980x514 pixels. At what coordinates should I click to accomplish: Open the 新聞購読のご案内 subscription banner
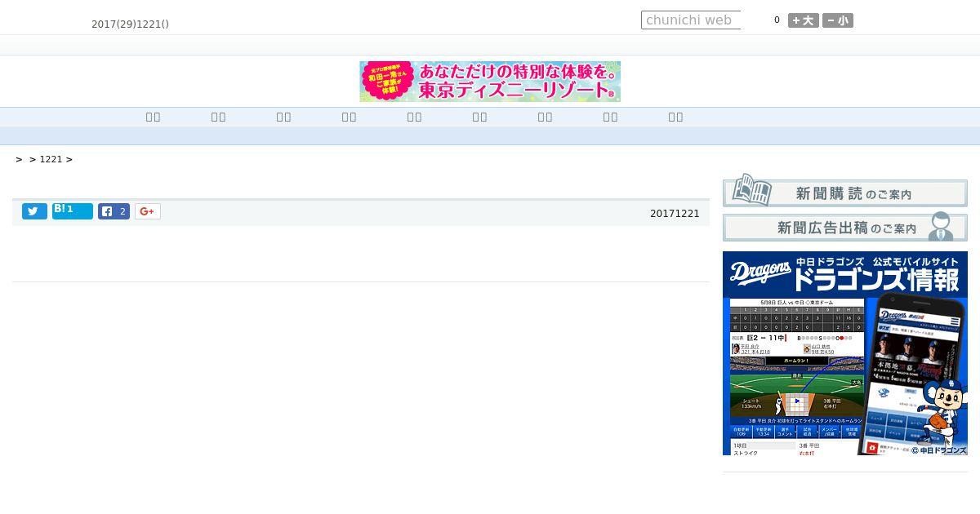point(845,190)
